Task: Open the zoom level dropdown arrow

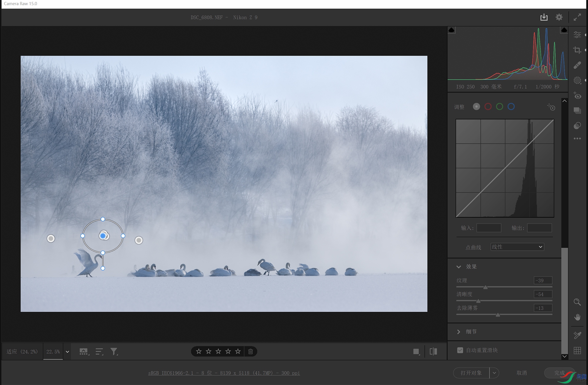Action: [x=67, y=352]
